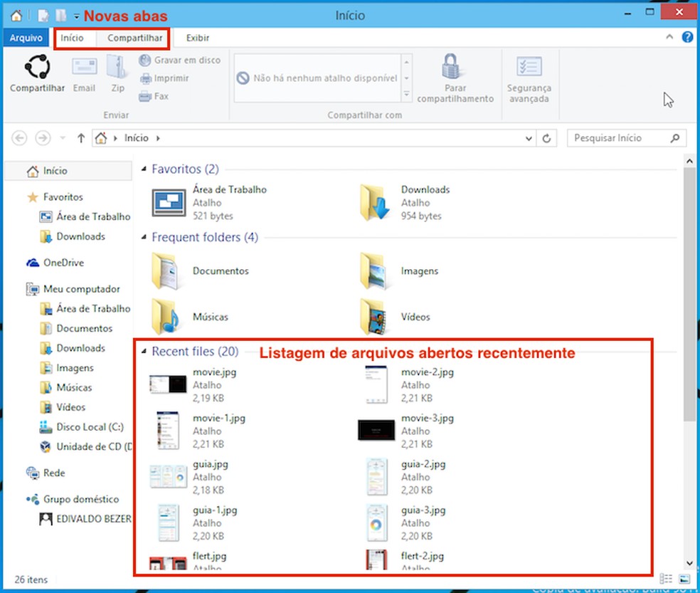Switch to details view in status bar
The image size is (700, 593).
(666, 579)
